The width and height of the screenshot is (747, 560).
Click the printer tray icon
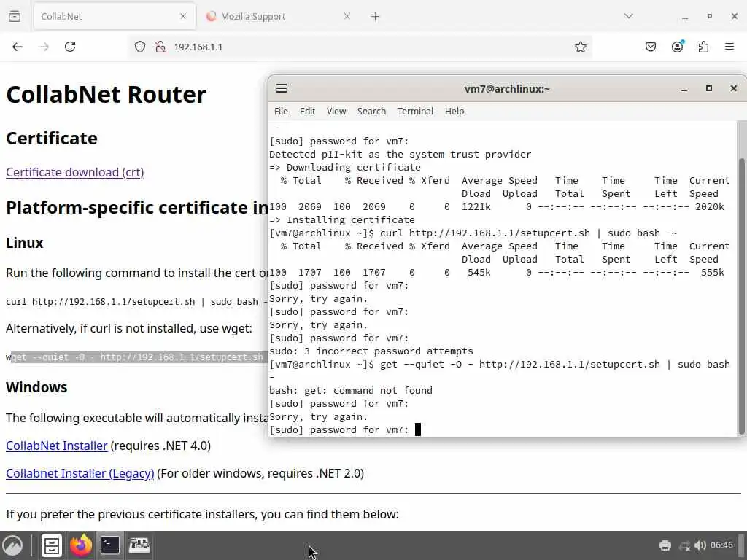665,545
